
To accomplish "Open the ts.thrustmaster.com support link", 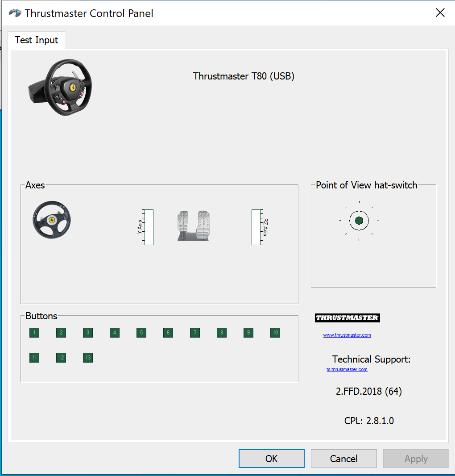I will [347, 369].
